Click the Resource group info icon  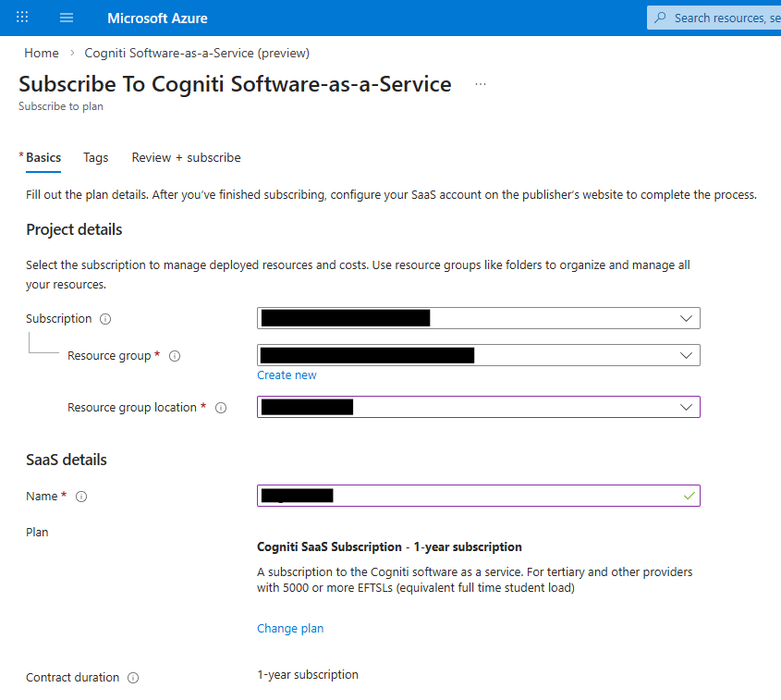click(x=175, y=356)
